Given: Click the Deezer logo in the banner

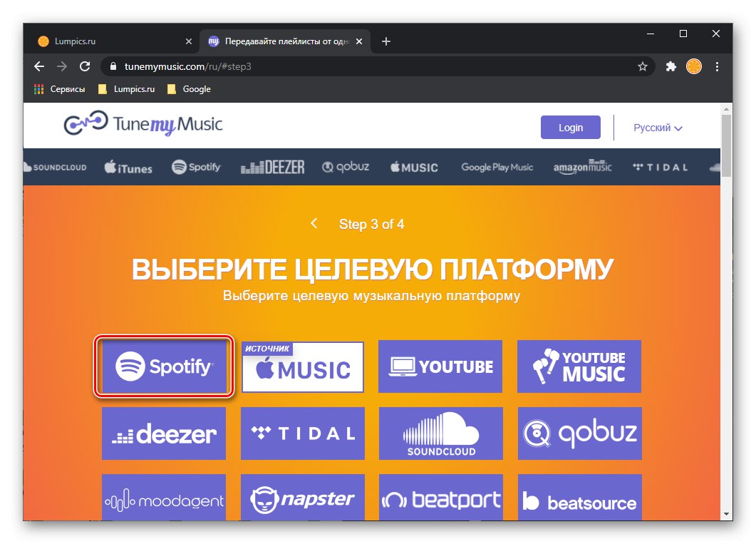Looking at the screenshot, I should click(272, 167).
